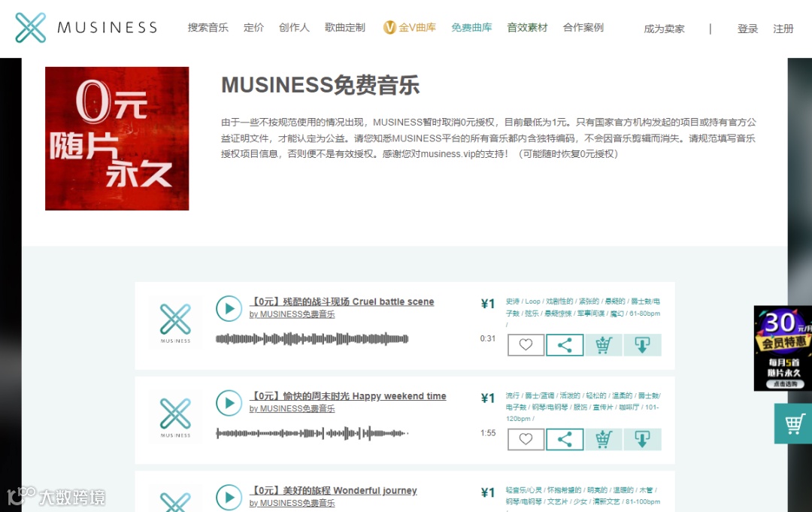Click the 登录 login link
The image size is (812, 512).
747,29
